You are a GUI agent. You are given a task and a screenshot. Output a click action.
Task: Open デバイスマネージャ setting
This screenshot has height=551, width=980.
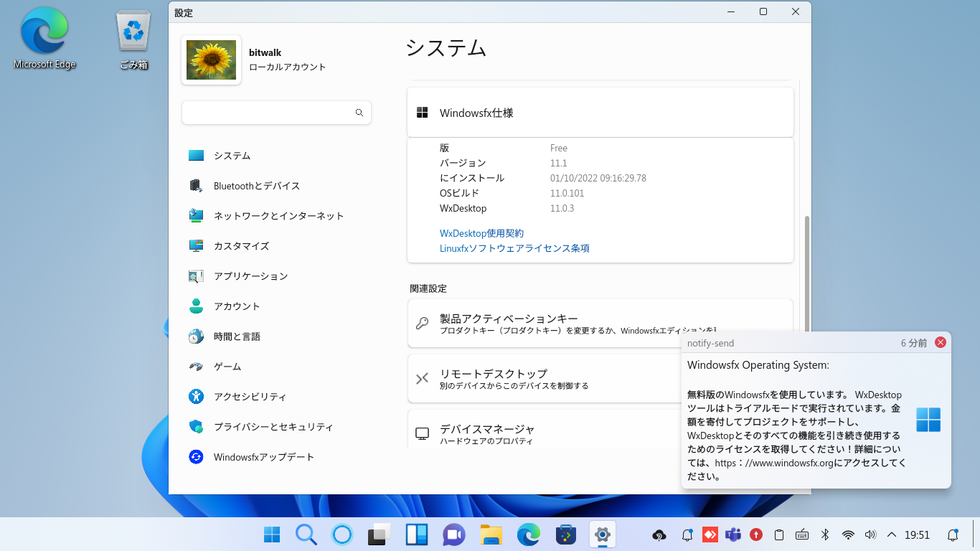click(x=545, y=428)
